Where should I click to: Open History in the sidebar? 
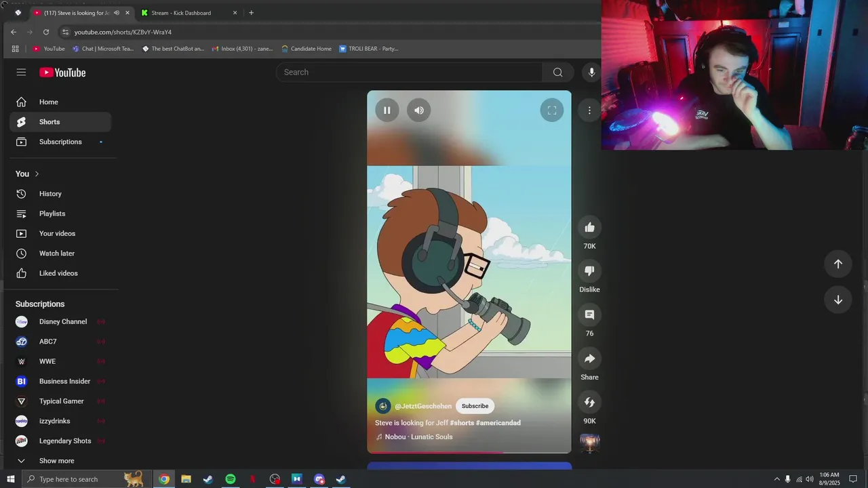pyautogui.click(x=61, y=194)
